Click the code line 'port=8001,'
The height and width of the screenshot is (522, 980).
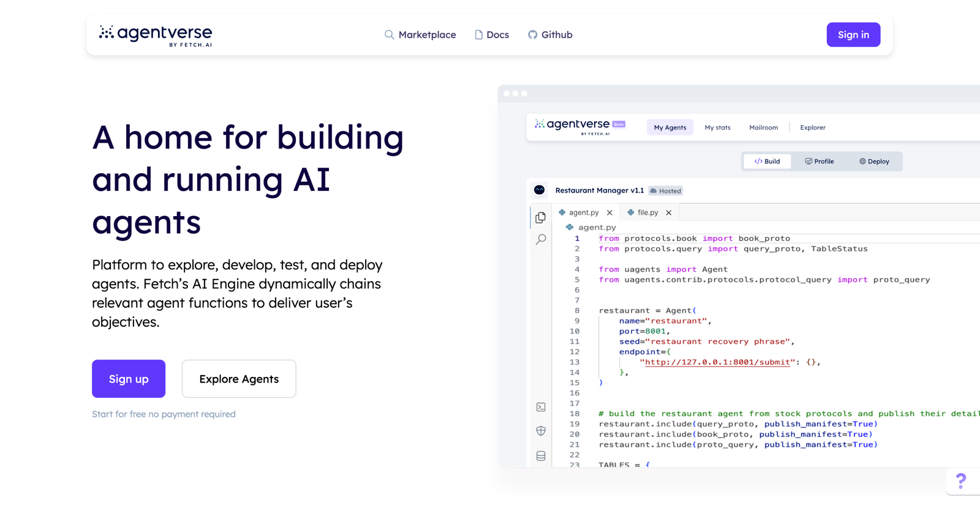pos(644,331)
